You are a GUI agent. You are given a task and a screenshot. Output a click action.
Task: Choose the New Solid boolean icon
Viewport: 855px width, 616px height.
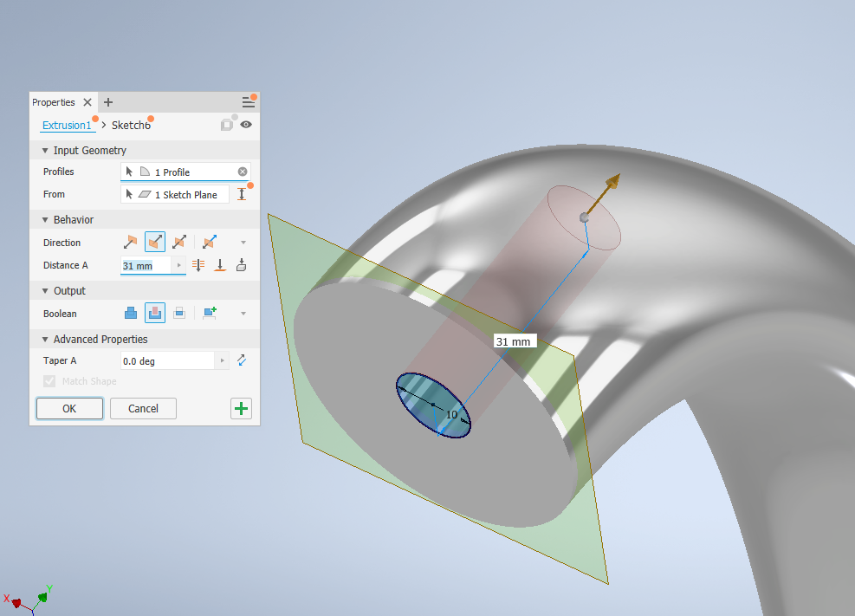click(x=209, y=314)
